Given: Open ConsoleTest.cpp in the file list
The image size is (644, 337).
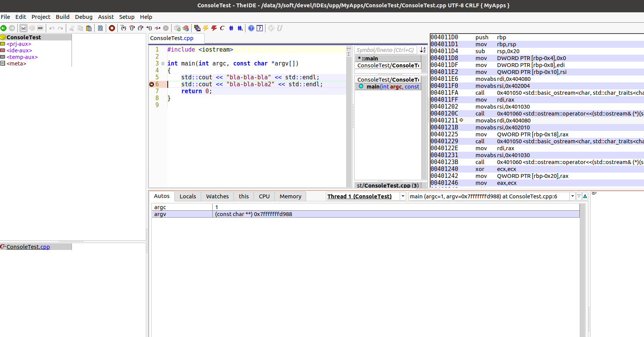Looking at the screenshot, I should 28,247.
